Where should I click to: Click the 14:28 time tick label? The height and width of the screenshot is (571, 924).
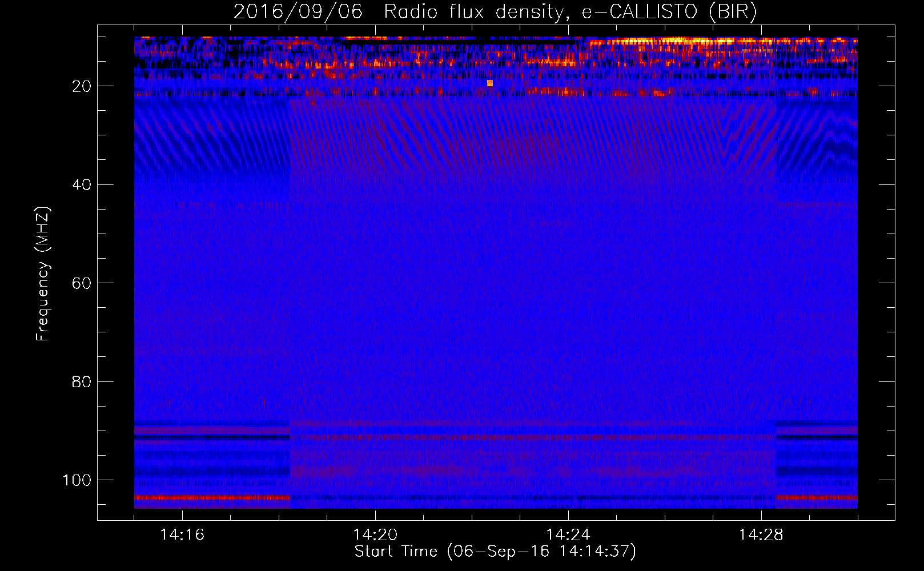(x=761, y=535)
